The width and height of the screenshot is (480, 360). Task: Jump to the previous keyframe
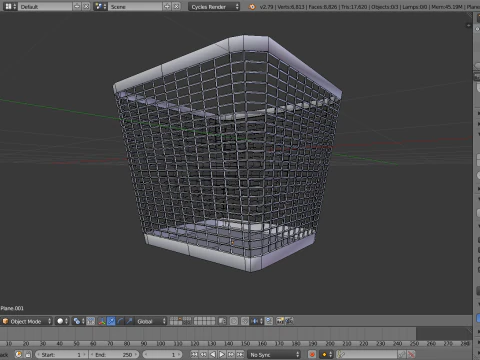tap(203, 354)
